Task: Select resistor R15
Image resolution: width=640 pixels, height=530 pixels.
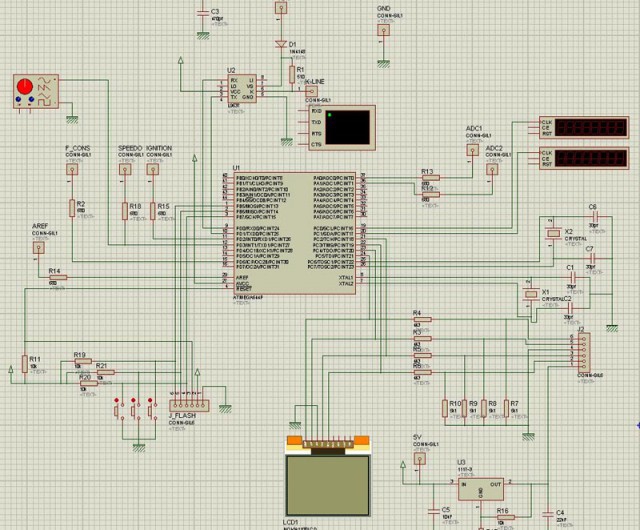Action: pyautogui.click(x=153, y=211)
